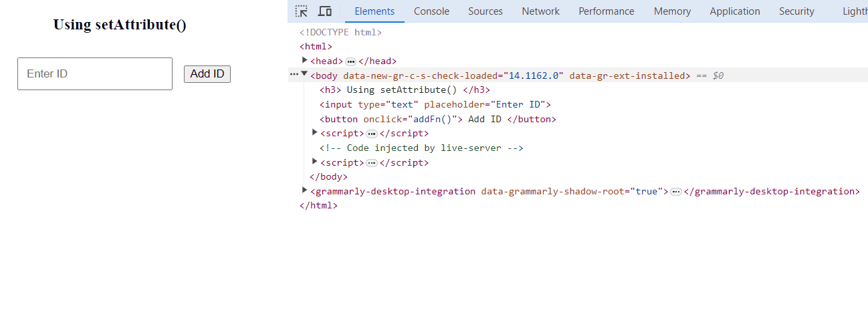This screenshot has width=868, height=332.
Task: Open the three-dot actions beside body row
Action: pyautogui.click(x=294, y=75)
